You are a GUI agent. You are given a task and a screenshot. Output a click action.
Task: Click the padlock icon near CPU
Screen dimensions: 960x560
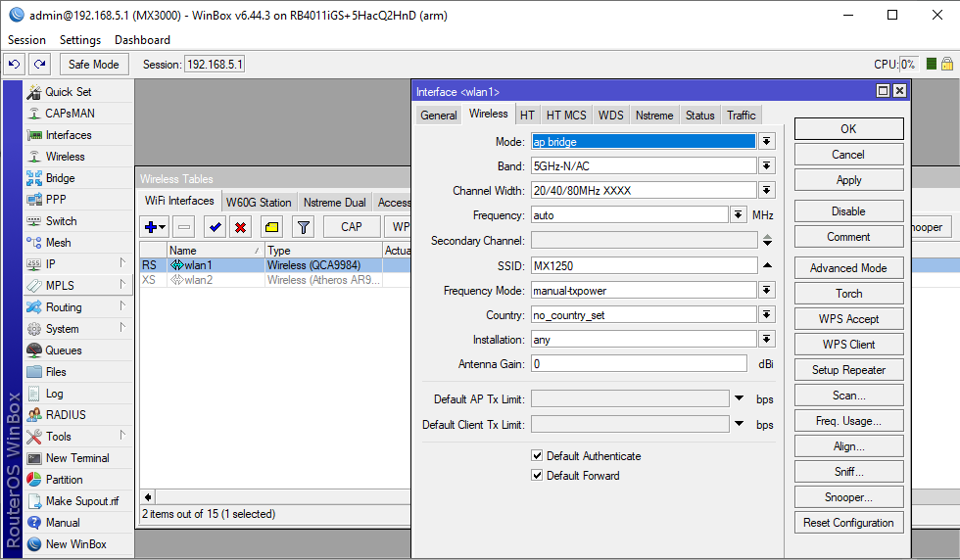click(x=947, y=64)
